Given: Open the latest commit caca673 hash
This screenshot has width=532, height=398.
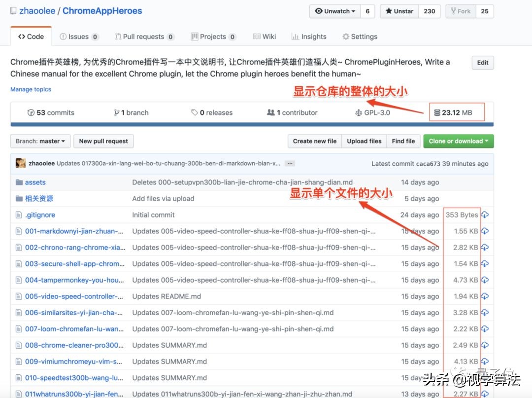Looking at the screenshot, I should (x=428, y=164).
